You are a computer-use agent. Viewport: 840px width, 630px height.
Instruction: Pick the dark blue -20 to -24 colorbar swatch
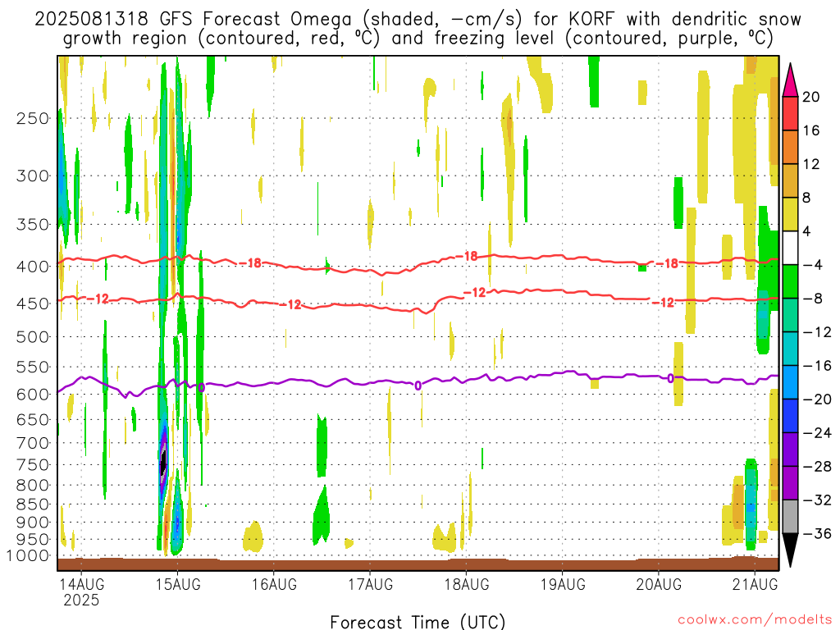pos(790,416)
